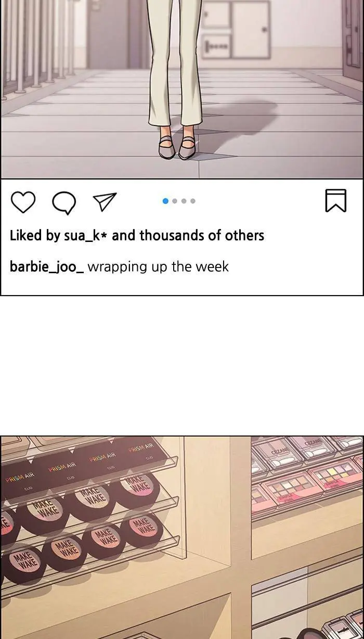This screenshot has width=364, height=639.
Task: Tap the post photo with the shoes
Action: tap(182, 89)
